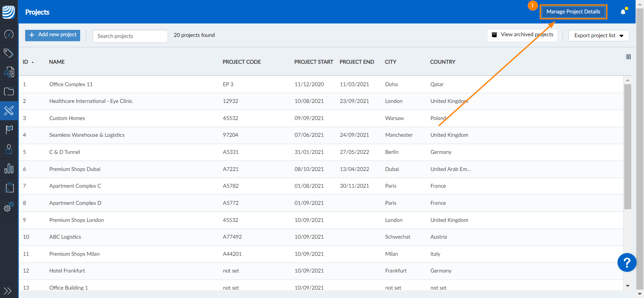Open the settings gears icon in sidebar
644x298 pixels.
coord(9,207)
